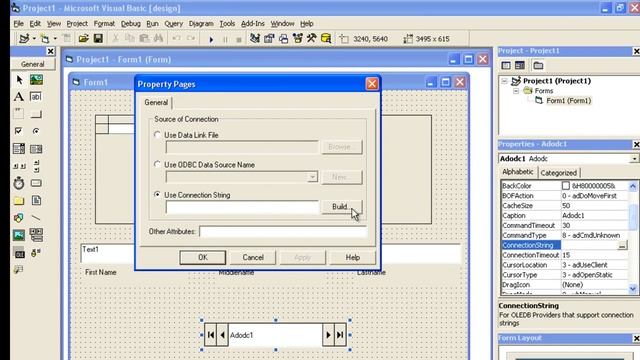Open Add Project dropdown arrow
Viewport: 640px width, 360px height.
pyautogui.click(x=34, y=39)
